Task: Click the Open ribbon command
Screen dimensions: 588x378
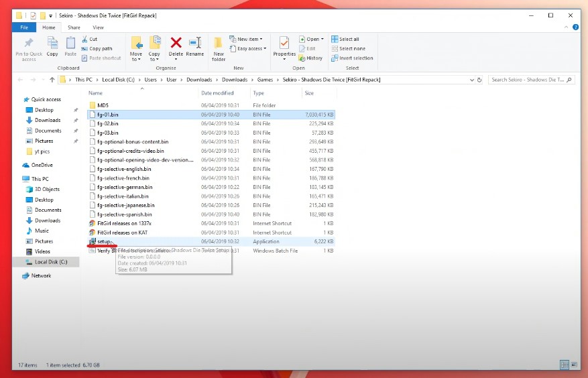Action: point(311,39)
